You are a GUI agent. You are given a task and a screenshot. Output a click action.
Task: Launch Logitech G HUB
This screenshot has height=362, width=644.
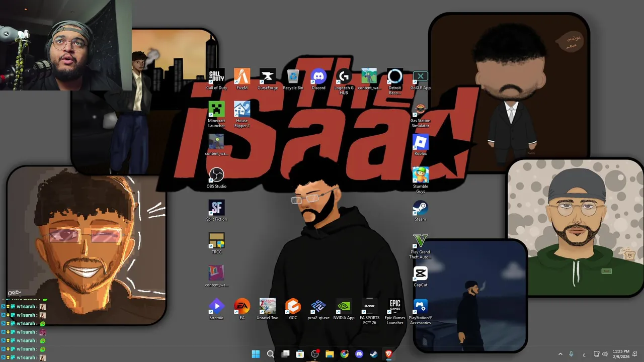pyautogui.click(x=344, y=82)
